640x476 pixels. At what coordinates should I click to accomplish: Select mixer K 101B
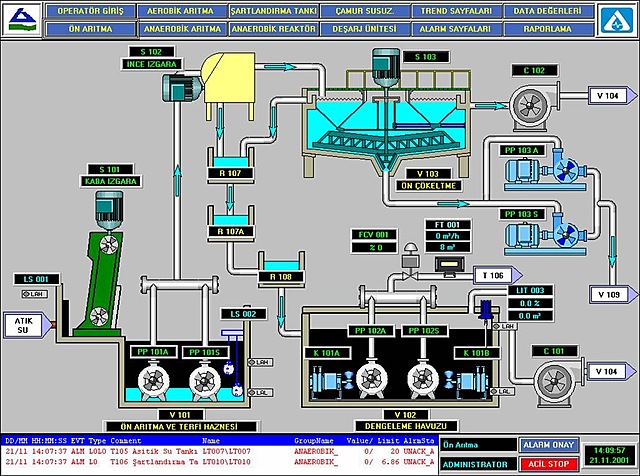pyautogui.click(x=465, y=382)
